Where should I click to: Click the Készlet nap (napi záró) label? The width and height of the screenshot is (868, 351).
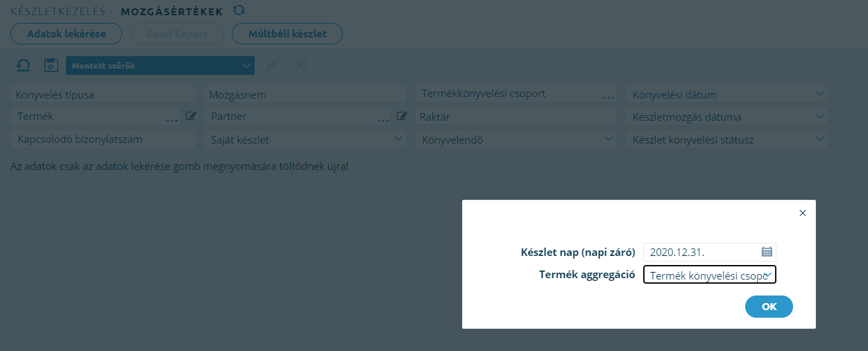coord(578,252)
